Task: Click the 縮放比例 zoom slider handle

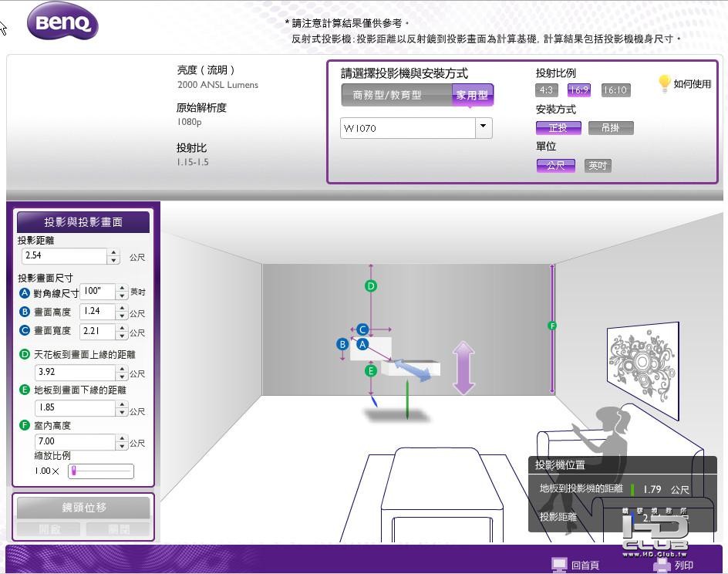Action: click(x=73, y=471)
